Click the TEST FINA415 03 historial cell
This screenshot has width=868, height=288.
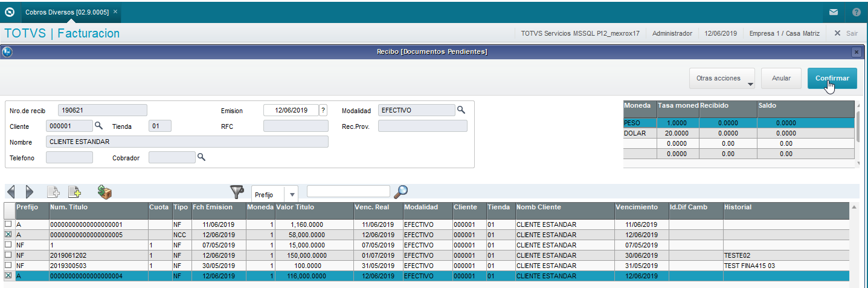click(785, 266)
